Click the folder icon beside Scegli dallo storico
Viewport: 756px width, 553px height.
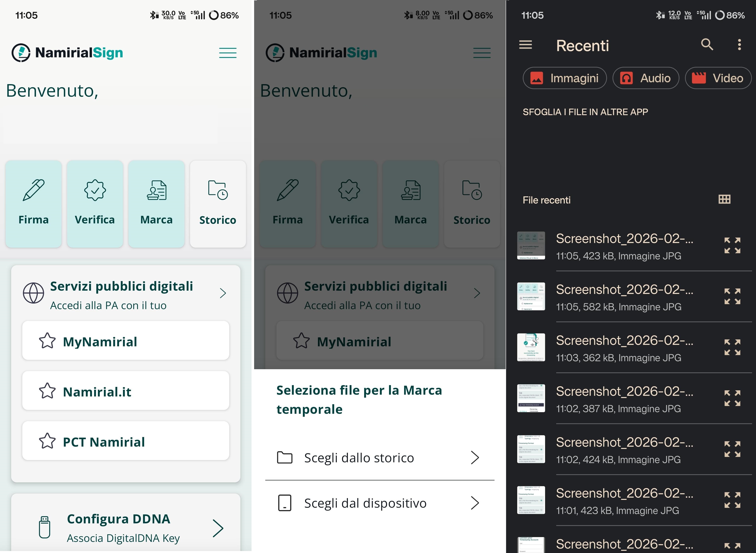(285, 458)
